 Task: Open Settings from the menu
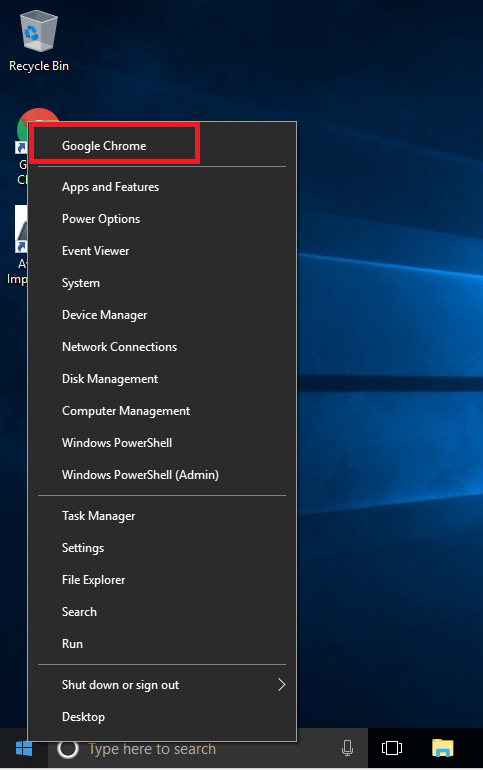click(x=162, y=548)
